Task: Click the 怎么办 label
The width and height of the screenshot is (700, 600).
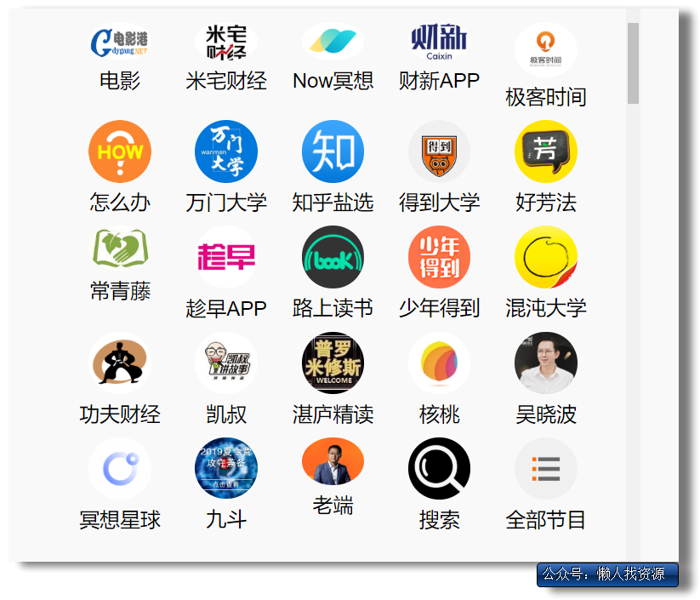Action: 120,203
